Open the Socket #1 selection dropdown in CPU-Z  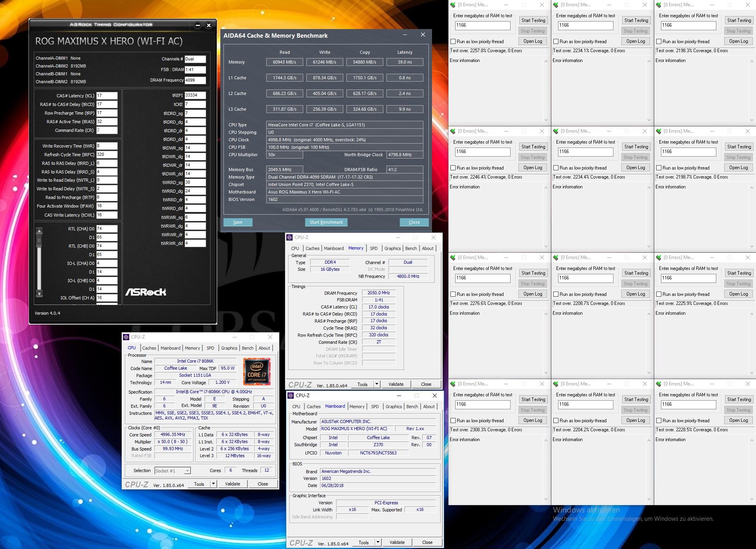187,471
